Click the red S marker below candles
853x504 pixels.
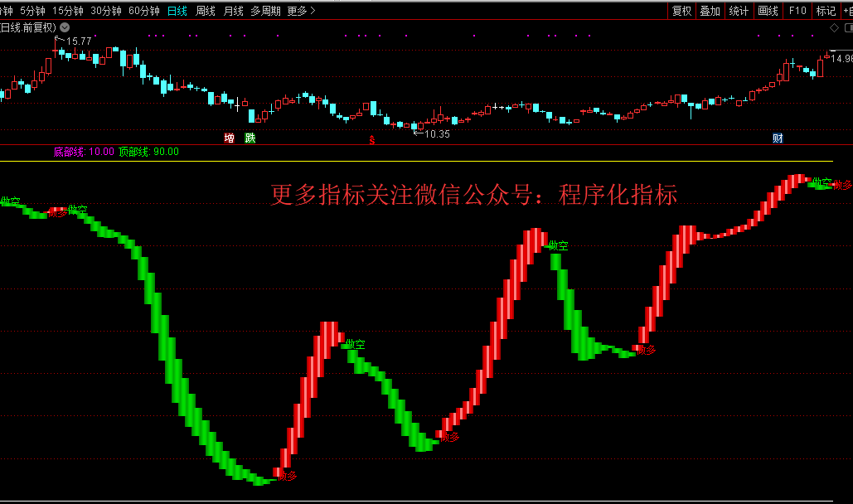click(x=372, y=140)
